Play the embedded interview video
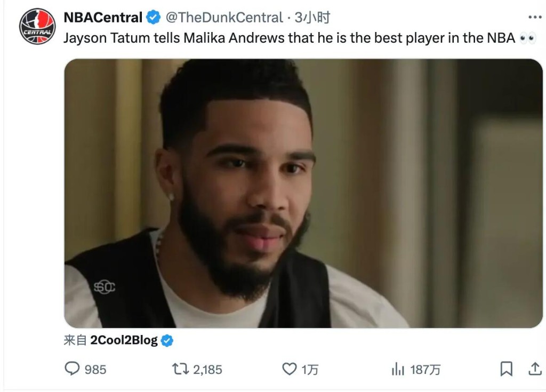This screenshot has width=546, height=392. (303, 193)
